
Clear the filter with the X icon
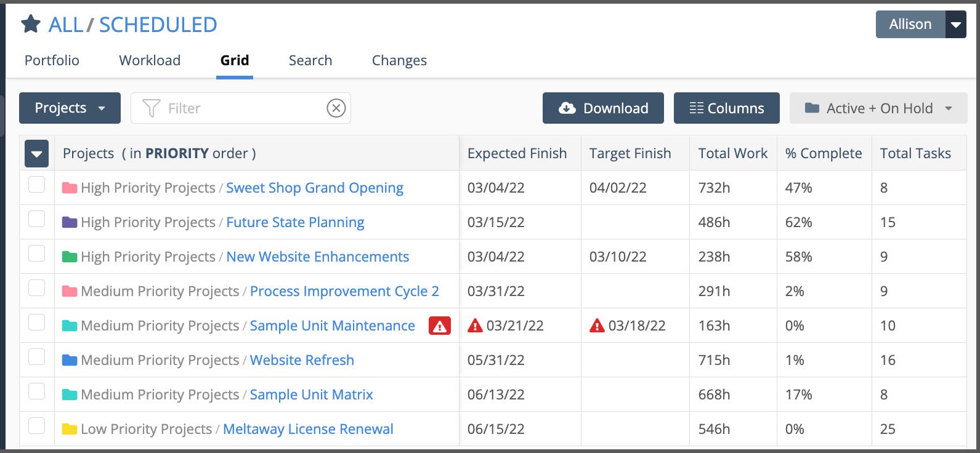click(x=336, y=108)
